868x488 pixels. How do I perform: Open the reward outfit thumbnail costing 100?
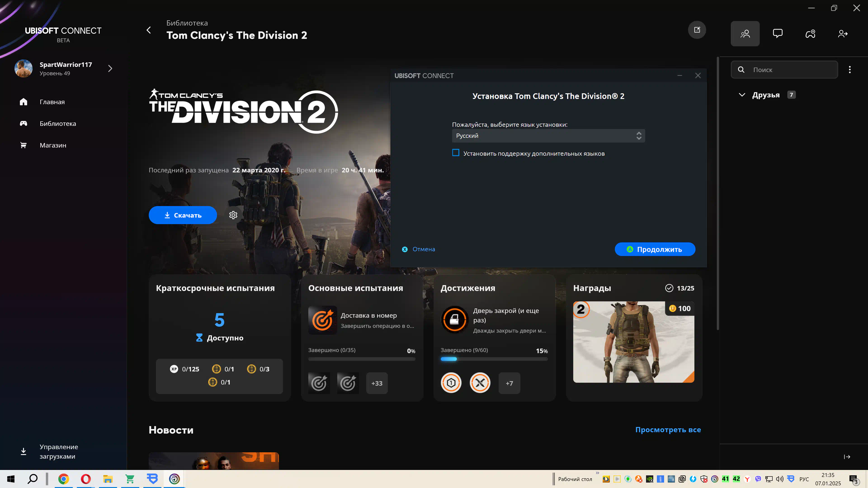[633, 342]
